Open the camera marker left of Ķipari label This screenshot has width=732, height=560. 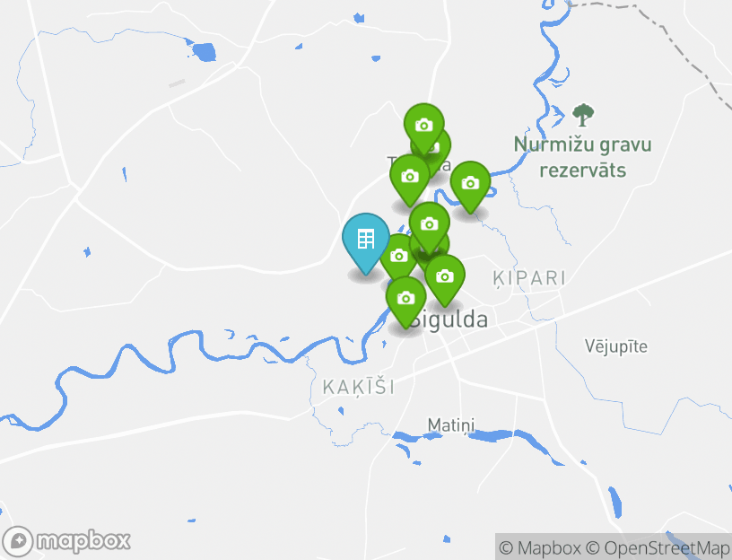(x=445, y=278)
